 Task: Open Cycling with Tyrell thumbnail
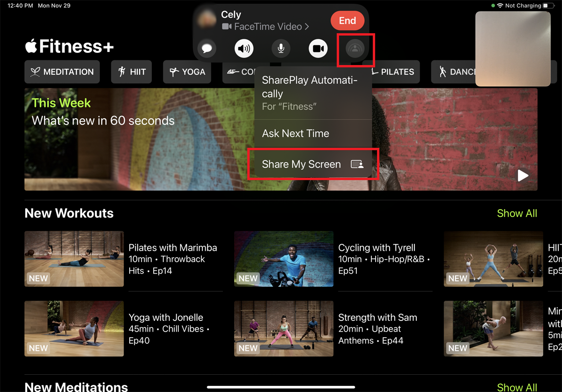[284, 259]
